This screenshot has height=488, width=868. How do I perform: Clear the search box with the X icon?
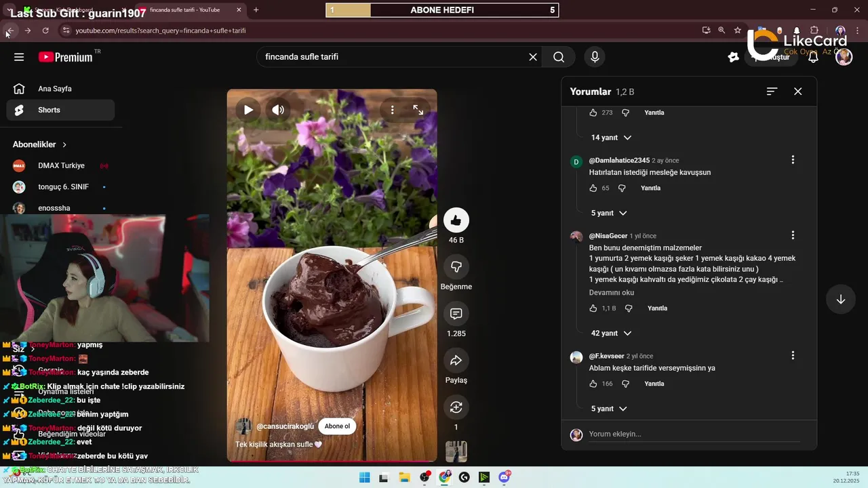tap(533, 57)
